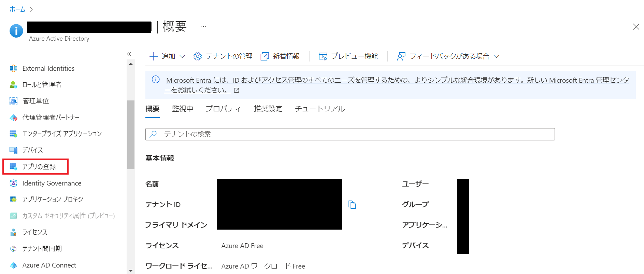The image size is (644, 274).
Task: Switch to the プロパティ tab
Action: [x=223, y=109]
